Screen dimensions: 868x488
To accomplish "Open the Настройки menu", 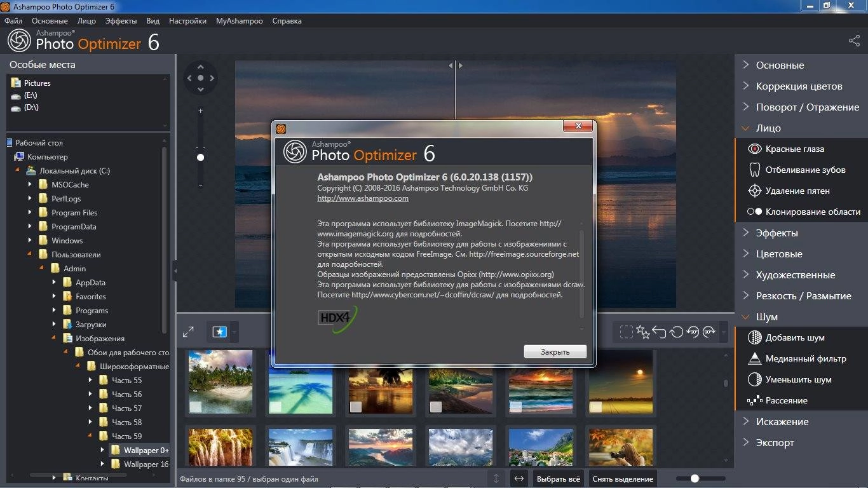I will pyautogui.click(x=187, y=21).
